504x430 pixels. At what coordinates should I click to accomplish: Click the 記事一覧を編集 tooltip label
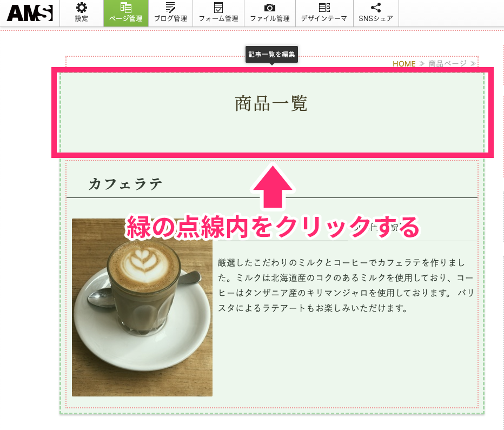pyautogui.click(x=272, y=54)
